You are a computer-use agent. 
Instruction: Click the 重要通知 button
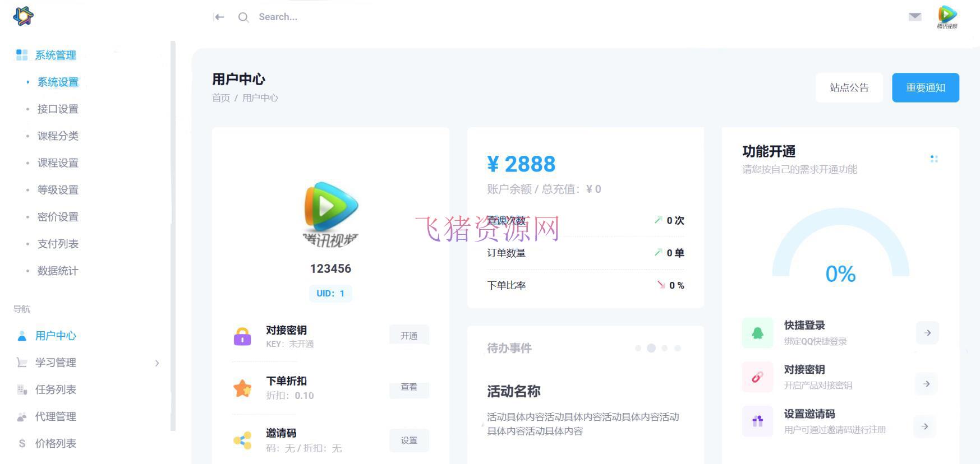[x=926, y=87]
